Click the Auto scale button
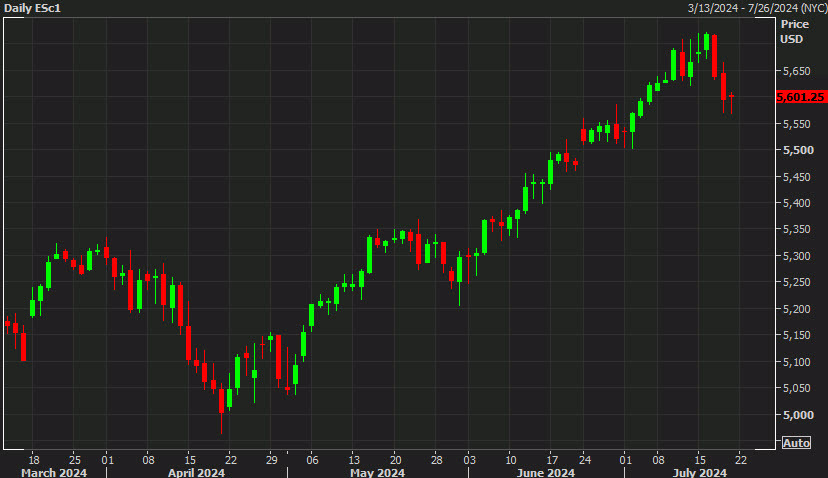828x478 pixels. point(796,443)
